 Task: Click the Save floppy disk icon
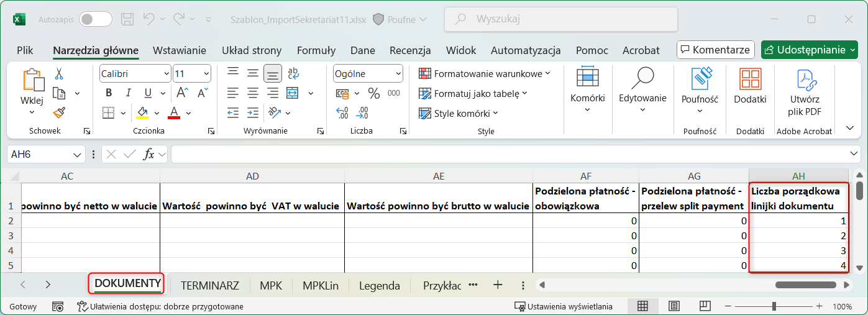(x=127, y=19)
